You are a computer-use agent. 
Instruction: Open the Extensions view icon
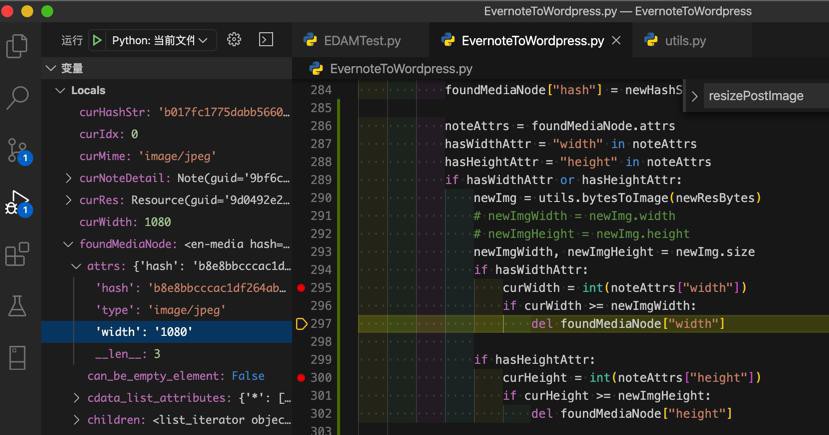tap(17, 254)
